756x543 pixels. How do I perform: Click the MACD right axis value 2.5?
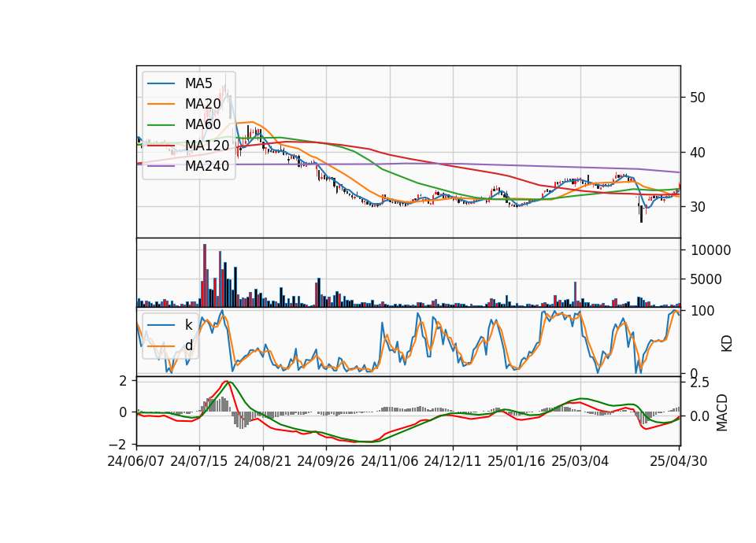tap(700, 383)
